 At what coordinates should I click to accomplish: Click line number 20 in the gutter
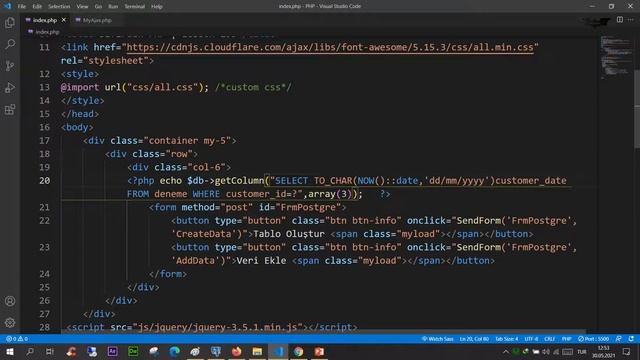coord(44,180)
